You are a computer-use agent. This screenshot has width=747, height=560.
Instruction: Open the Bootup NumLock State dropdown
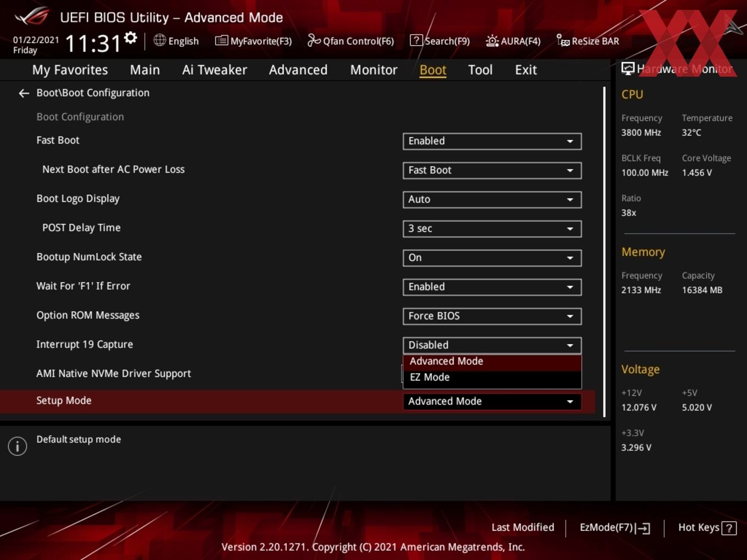(492, 257)
